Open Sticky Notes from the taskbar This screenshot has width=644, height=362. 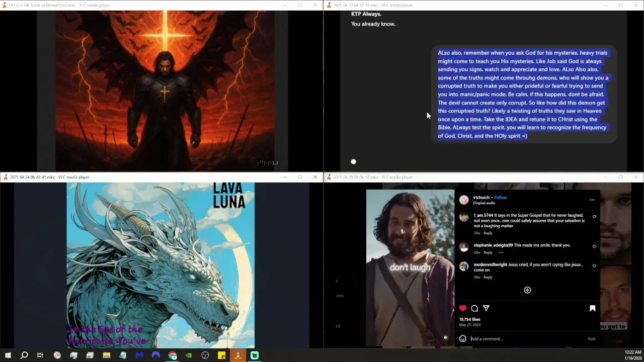click(221, 355)
